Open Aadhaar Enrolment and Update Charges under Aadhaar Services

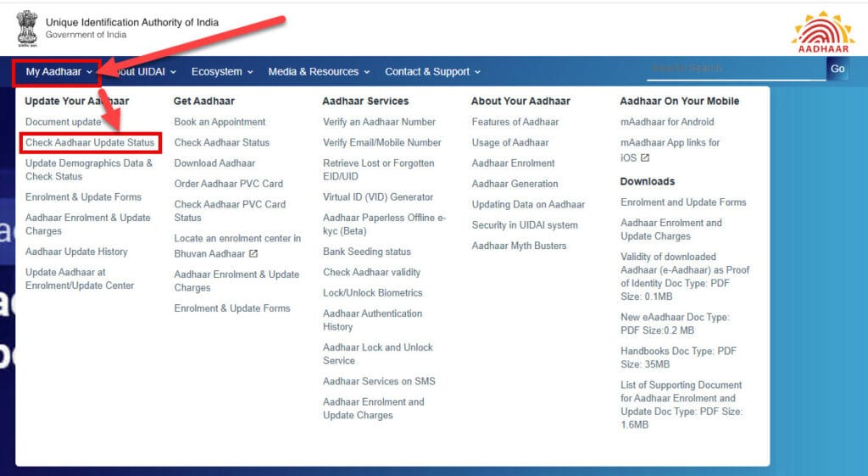(374, 408)
